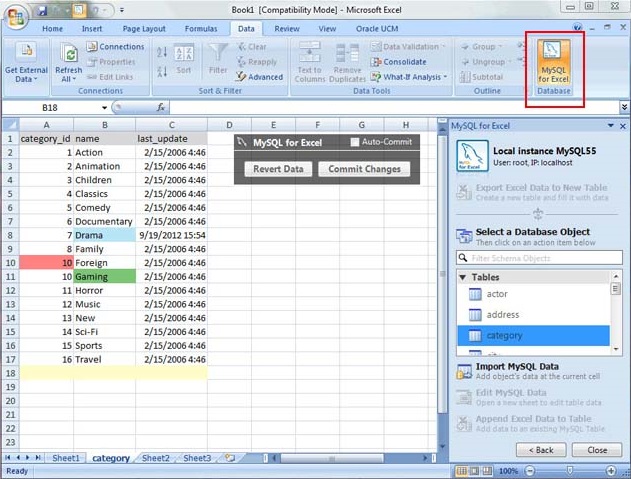This screenshot has width=631, height=479.
Task: Collapse the Tables tree section
Action: [x=463, y=277]
